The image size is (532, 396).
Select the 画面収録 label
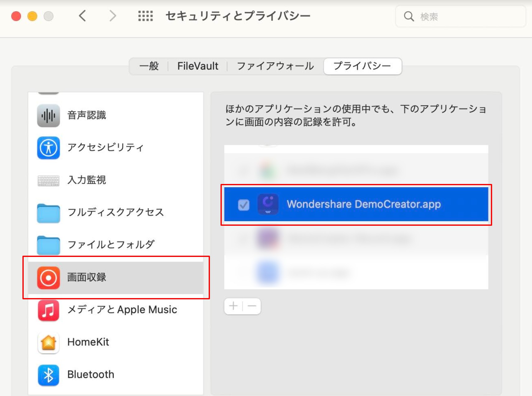click(x=87, y=277)
